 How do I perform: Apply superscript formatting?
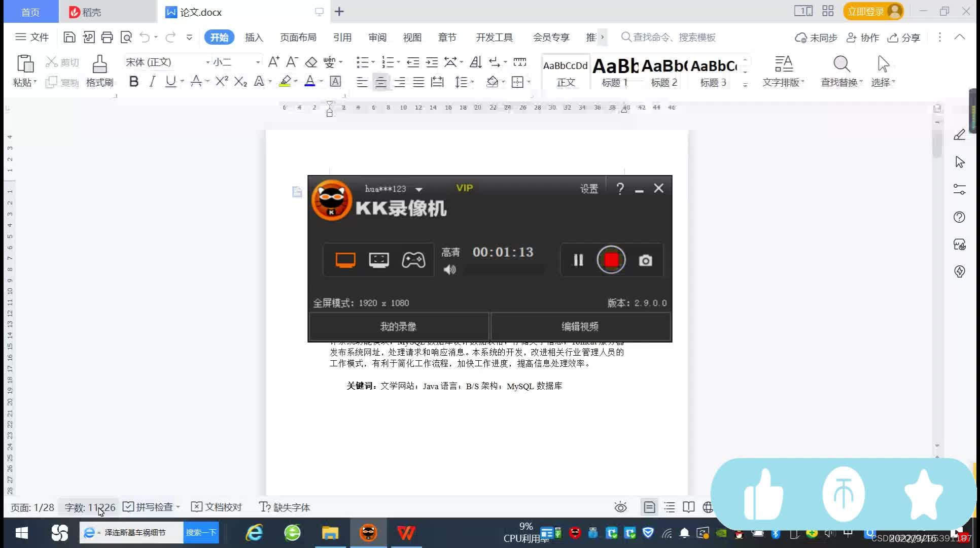point(222,81)
